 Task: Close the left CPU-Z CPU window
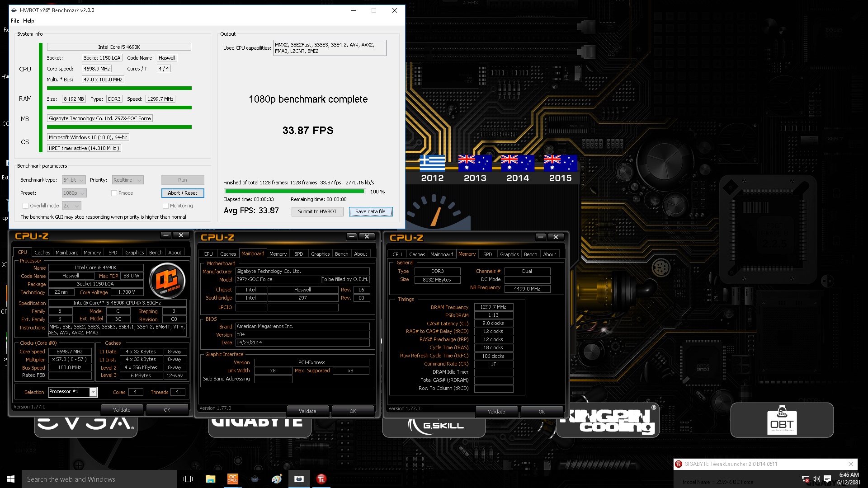(x=181, y=235)
